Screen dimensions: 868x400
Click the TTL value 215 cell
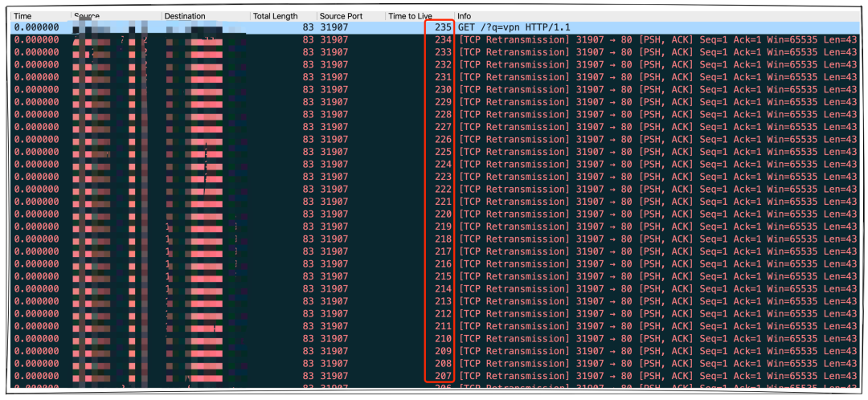pyautogui.click(x=442, y=276)
